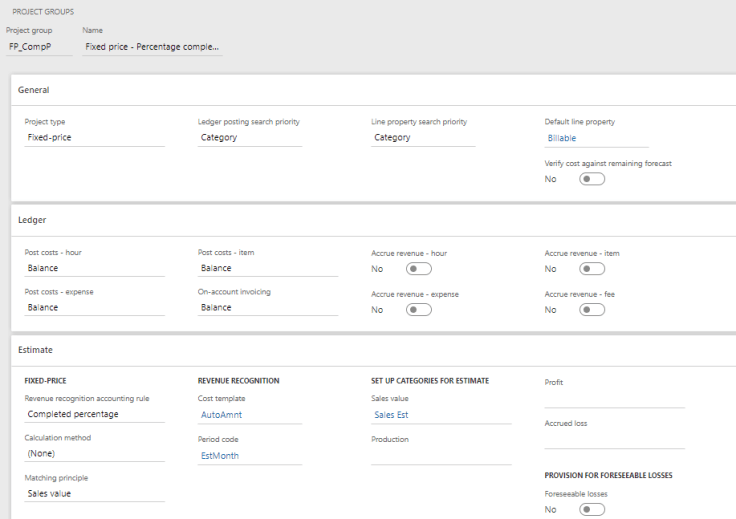Click the project group Name field
The width and height of the screenshot is (736, 519).
[x=152, y=47]
